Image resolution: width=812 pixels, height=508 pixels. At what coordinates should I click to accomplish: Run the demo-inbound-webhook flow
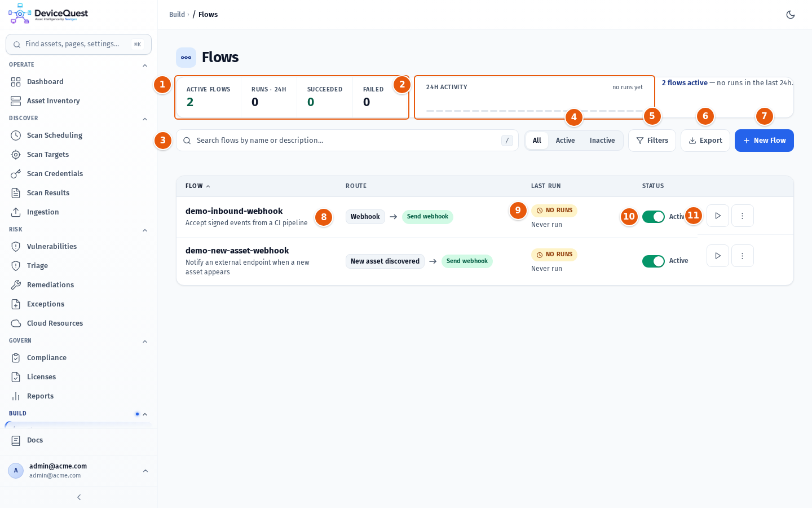718,216
